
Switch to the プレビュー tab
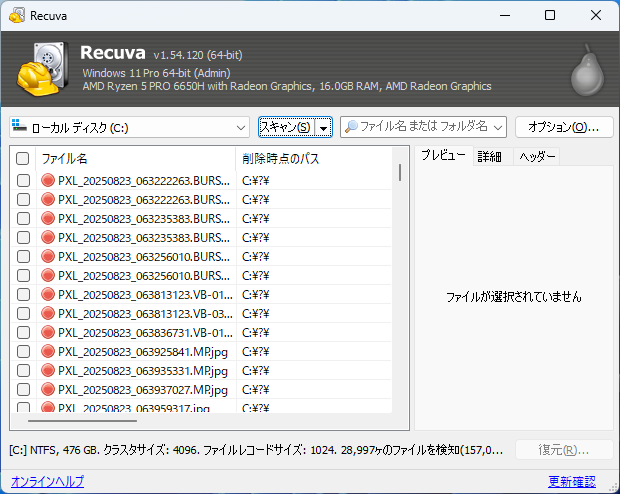pos(443,155)
